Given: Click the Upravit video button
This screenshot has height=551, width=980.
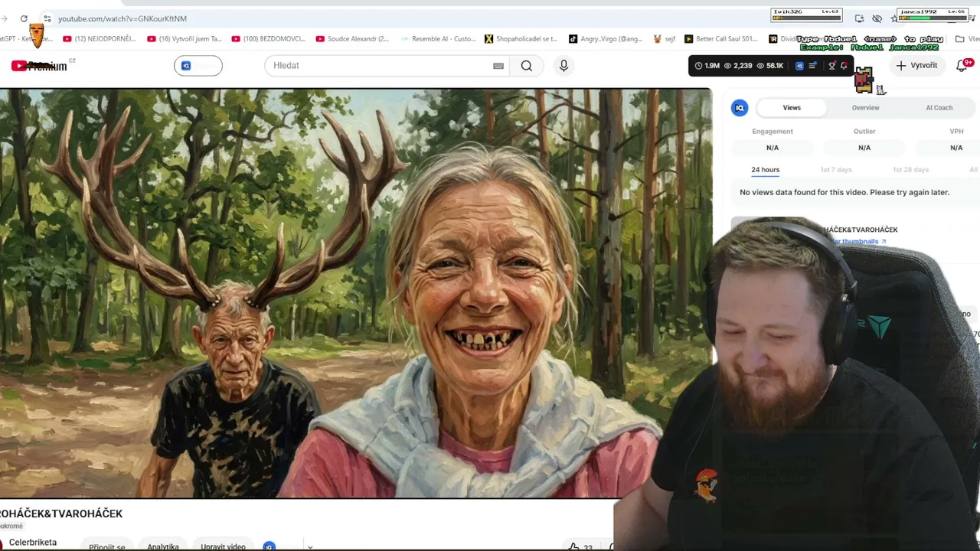Looking at the screenshot, I should (x=223, y=546).
